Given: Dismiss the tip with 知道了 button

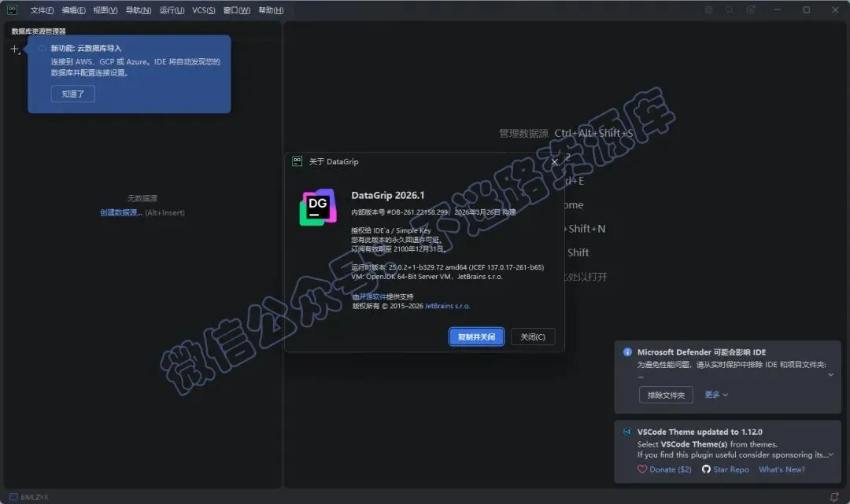Looking at the screenshot, I should pos(73,94).
